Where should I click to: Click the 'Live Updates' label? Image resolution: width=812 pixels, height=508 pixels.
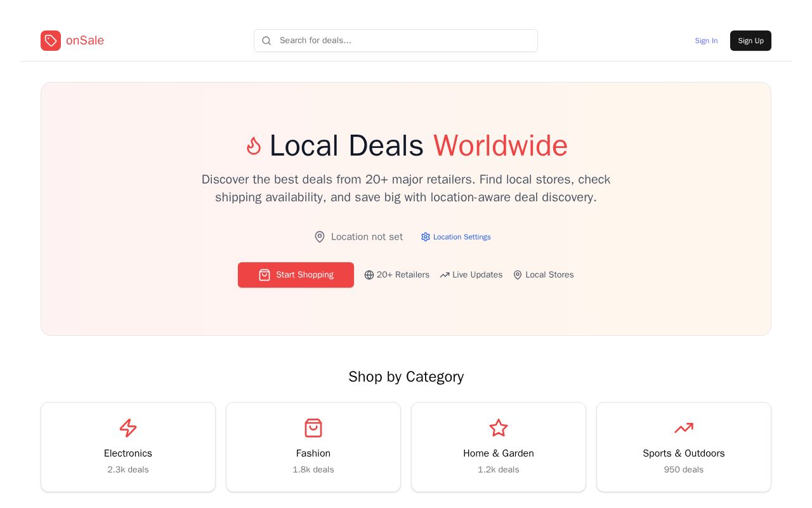pyautogui.click(x=477, y=275)
